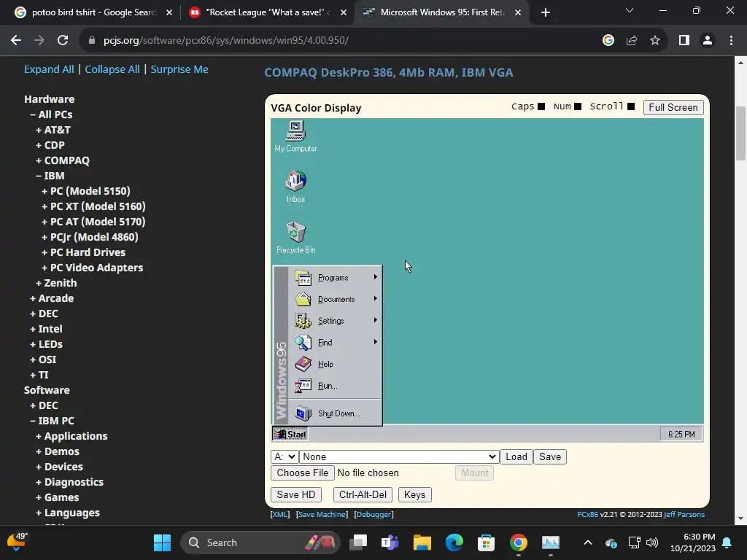Open Documents in the Start menu
This screenshot has height=560, width=747.
(336, 299)
